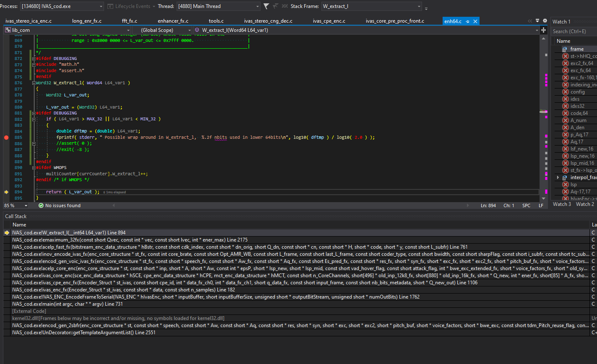
Task: Show the open document tabs overflow list
Action: 537,21
